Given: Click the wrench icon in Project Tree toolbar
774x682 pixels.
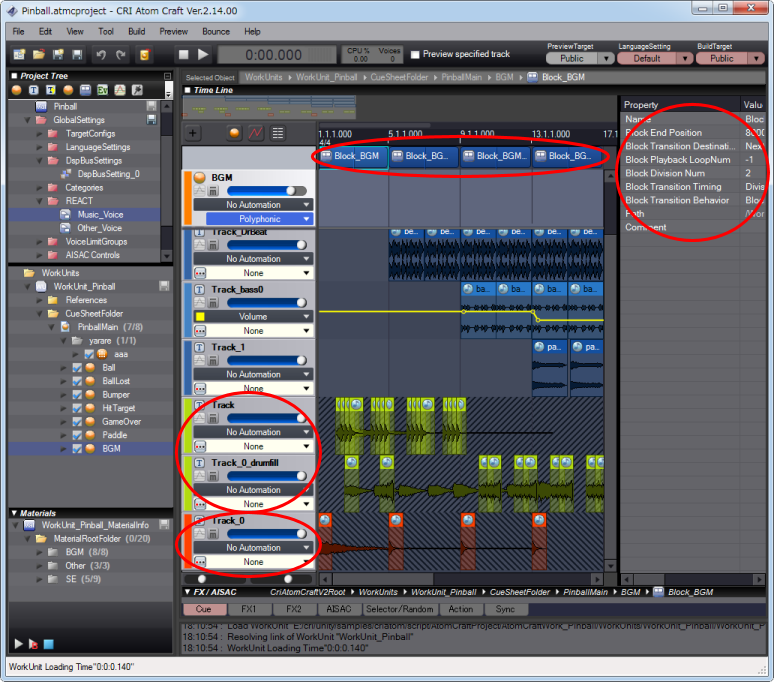Looking at the screenshot, I should [136, 91].
